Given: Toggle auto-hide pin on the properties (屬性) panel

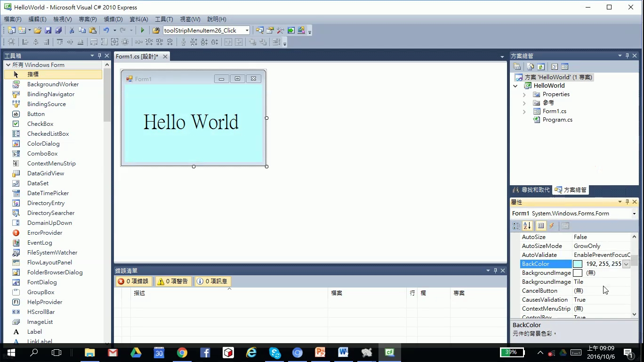Looking at the screenshot, I should [x=627, y=202].
